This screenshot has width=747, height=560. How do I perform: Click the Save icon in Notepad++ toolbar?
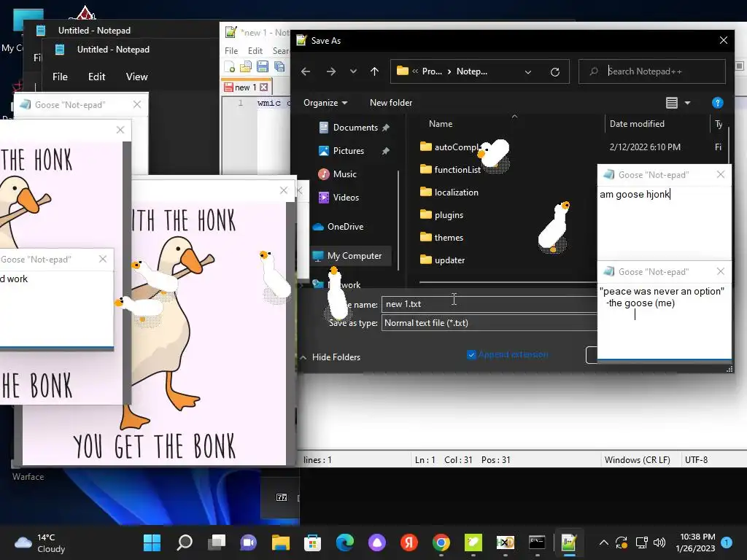(x=263, y=67)
